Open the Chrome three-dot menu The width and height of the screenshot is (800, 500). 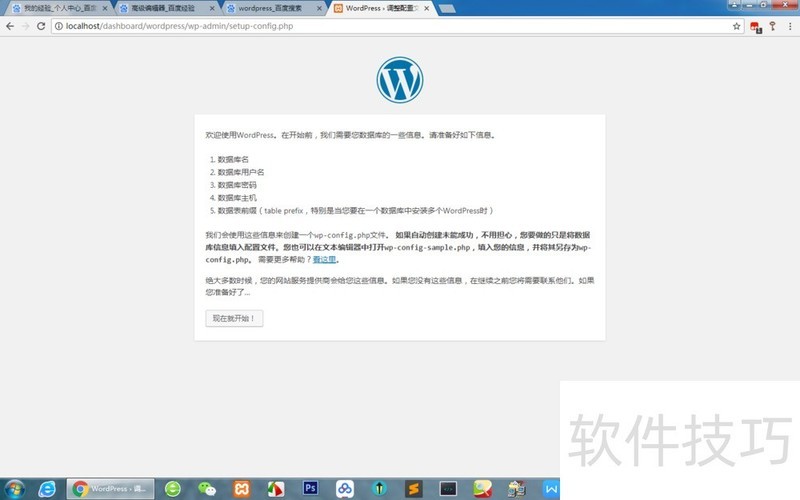790,26
